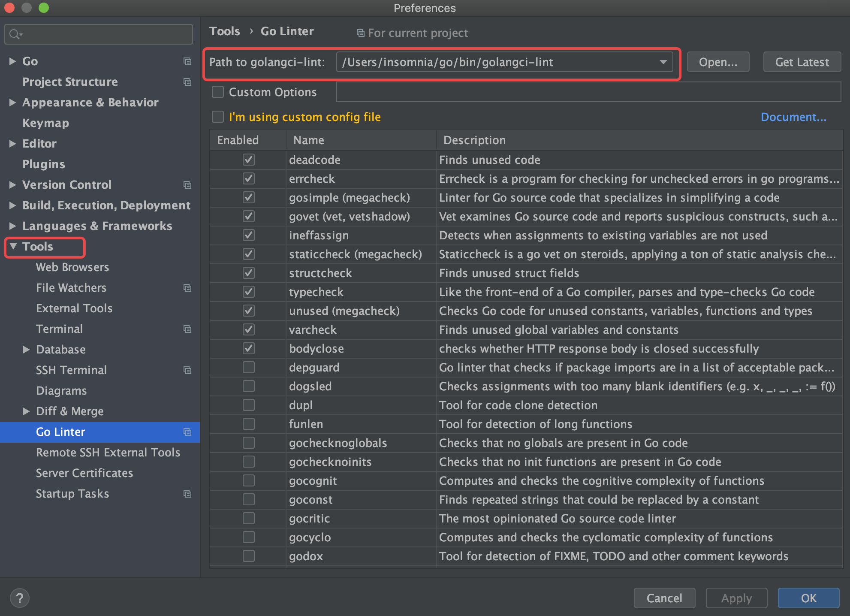Click the per-project settings icon next to Go

(x=187, y=61)
